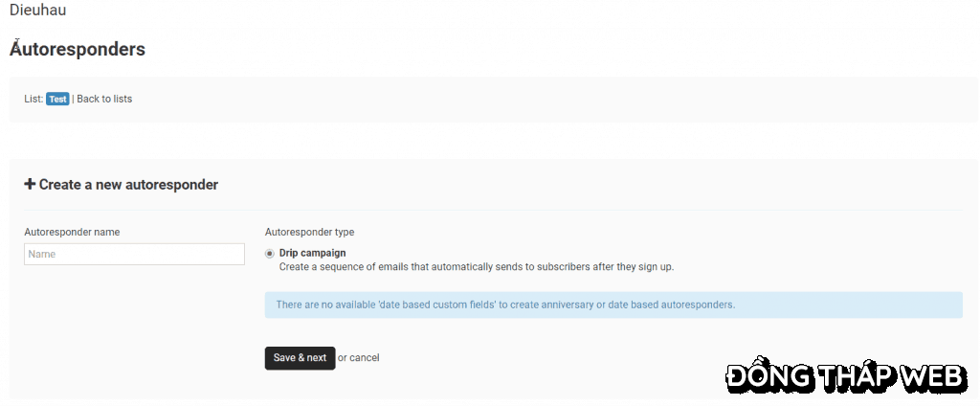Screen dimensions: 980x406
Task: Click the Drip campaign description sentence
Action: click(477, 267)
